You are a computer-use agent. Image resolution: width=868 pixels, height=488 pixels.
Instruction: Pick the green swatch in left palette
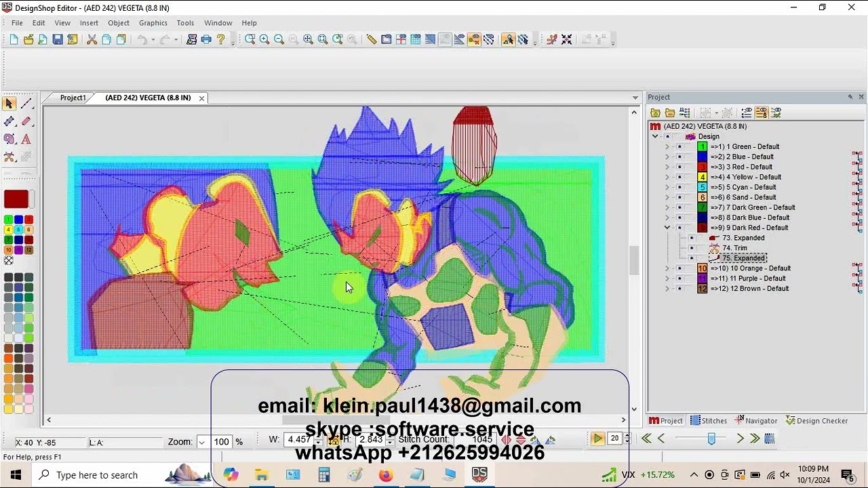click(8, 220)
